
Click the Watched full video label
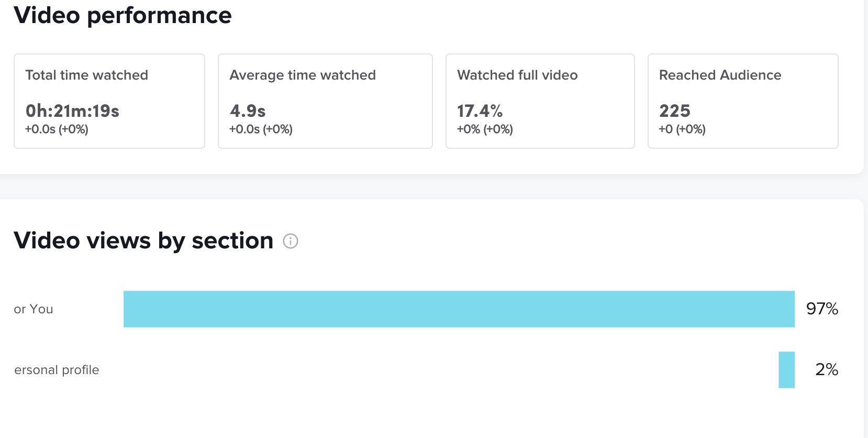[x=517, y=75]
